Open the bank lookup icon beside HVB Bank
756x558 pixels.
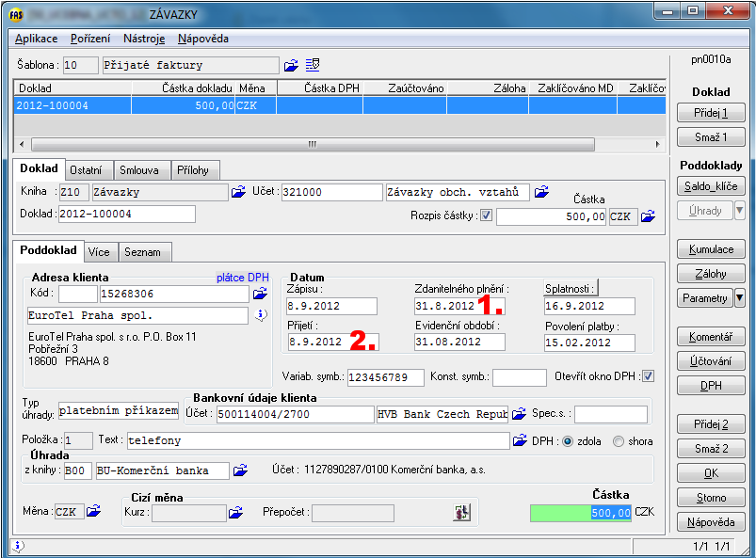[x=519, y=414]
